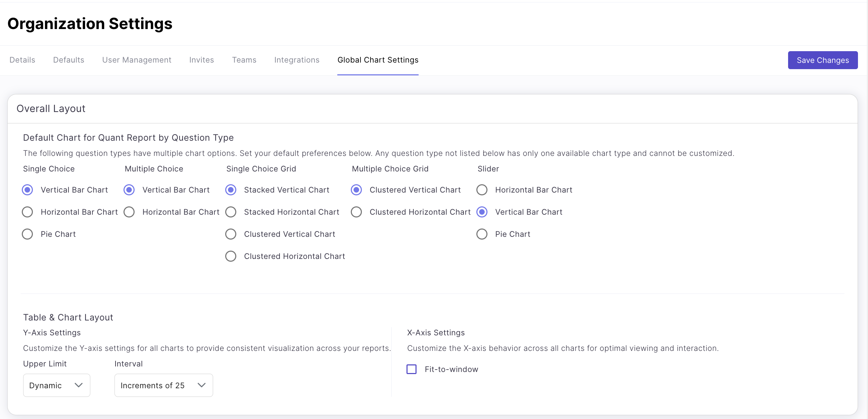Open the User Management tab
This screenshot has width=868, height=419.
(x=137, y=60)
